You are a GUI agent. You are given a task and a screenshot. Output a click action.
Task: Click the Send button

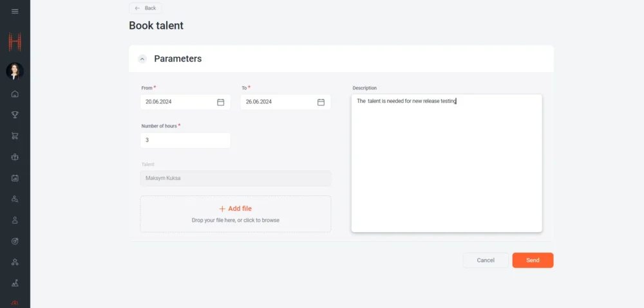[533, 260]
